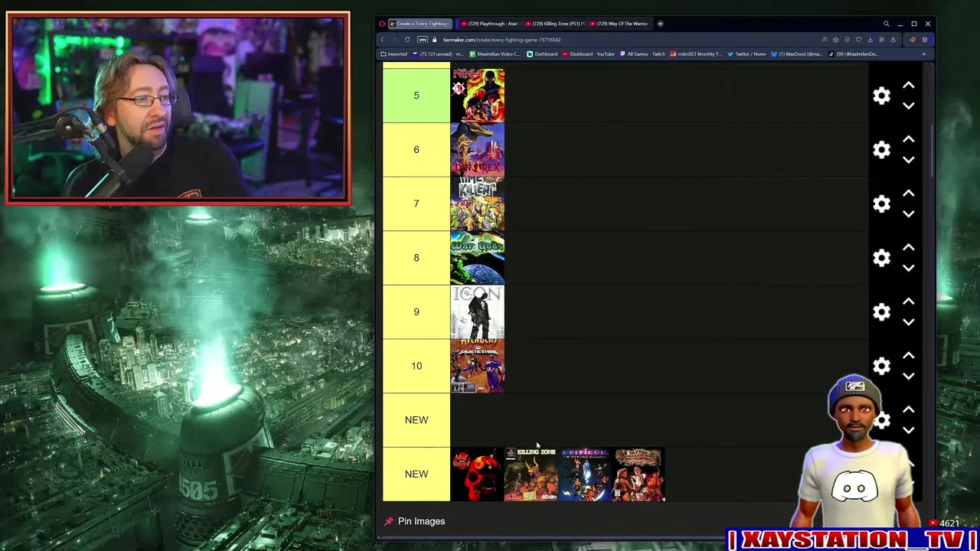The height and width of the screenshot is (551, 980).
Task: Select the Killing Zone game cover
Action: pos(531,474)
